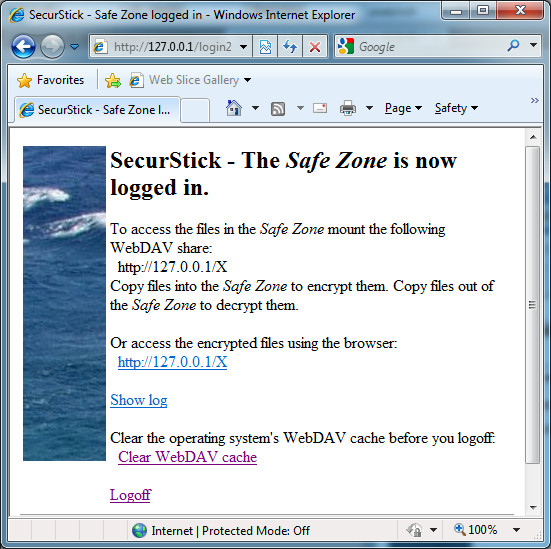Open the Page menu
The image size is (551, 549).
[403, 108]
